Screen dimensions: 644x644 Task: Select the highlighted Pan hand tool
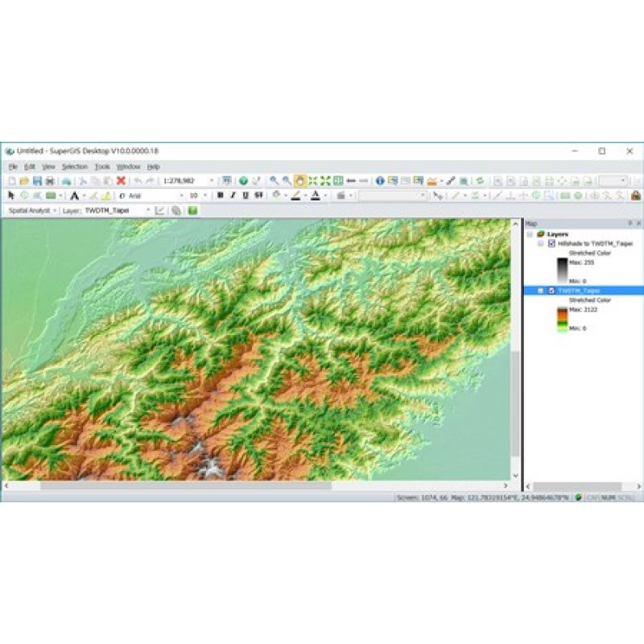coord(299,180)
